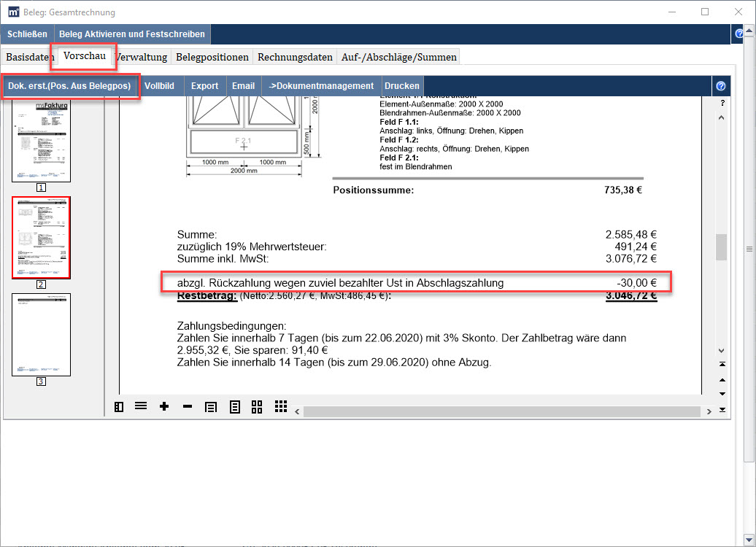756x547 pixels.
Task: Send to ->Dokumentmanagement
Action: point(321,86)
